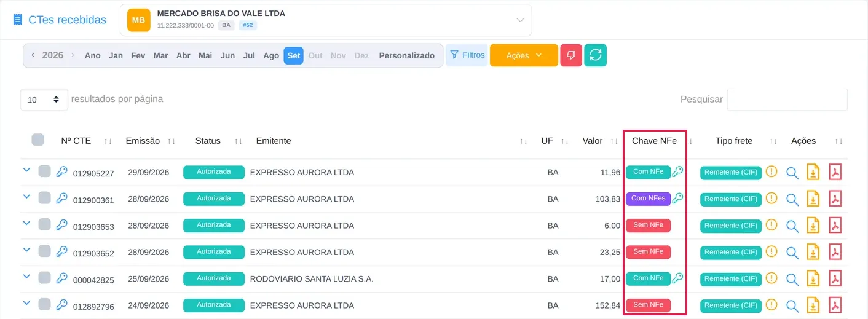Click emitter RODOVIARIO SANTA LUZIA S.A.
868x319 pixels.
pos(312,279)
